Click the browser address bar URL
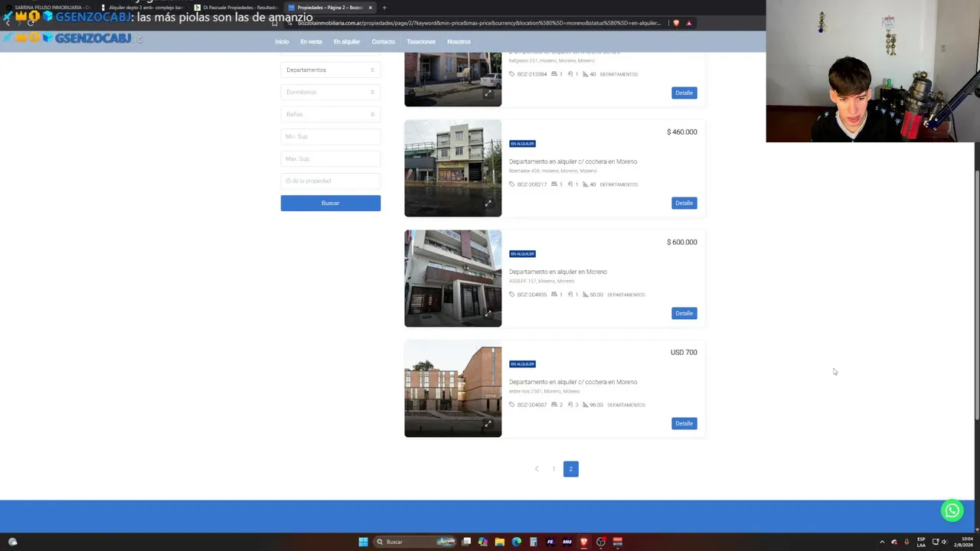980x551 pixels. 479,23
